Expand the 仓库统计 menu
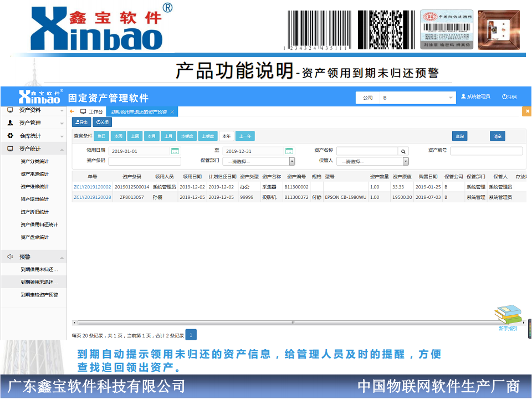The width and height of the screenshot is (532, 399). pyautogui.click(x=33, y=136)
